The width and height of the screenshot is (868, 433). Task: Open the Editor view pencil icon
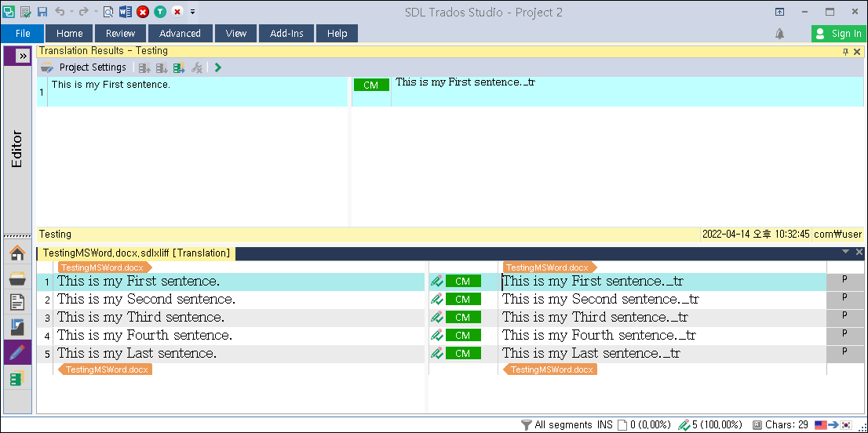[18, 352]
